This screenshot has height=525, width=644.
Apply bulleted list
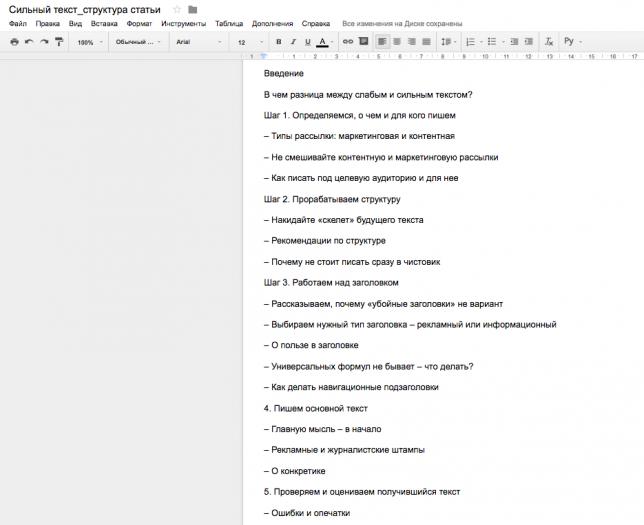click(492, 41)
